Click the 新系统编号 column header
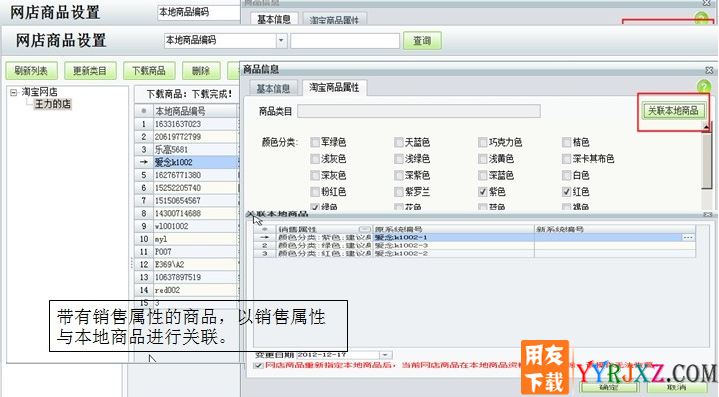This screenshot has height=397, width=719. coord(614,229)
